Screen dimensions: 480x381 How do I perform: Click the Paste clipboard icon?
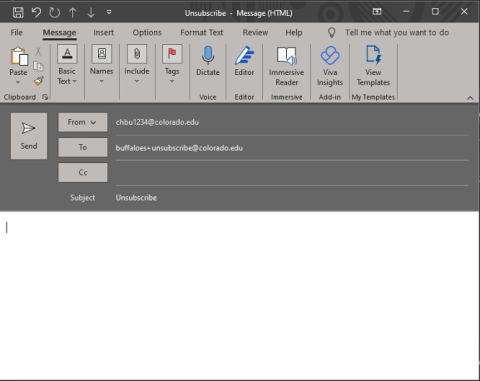[x=19, y=57]
